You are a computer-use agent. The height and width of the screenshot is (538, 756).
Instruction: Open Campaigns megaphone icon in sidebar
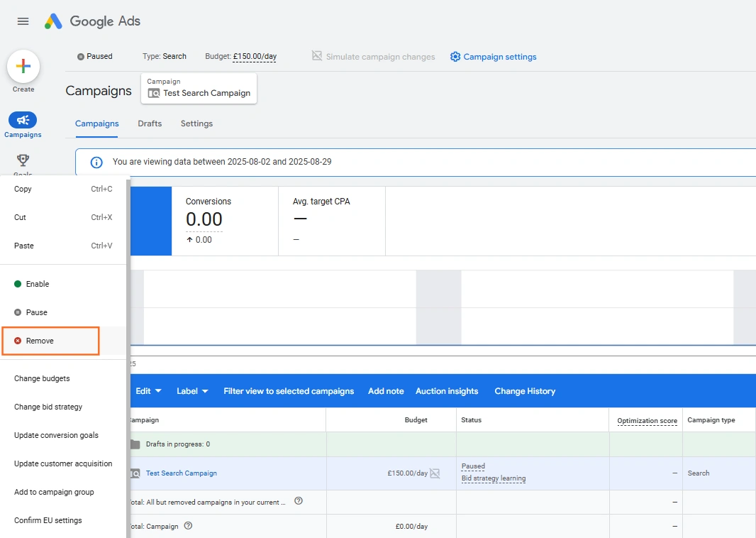pos(23,120)
